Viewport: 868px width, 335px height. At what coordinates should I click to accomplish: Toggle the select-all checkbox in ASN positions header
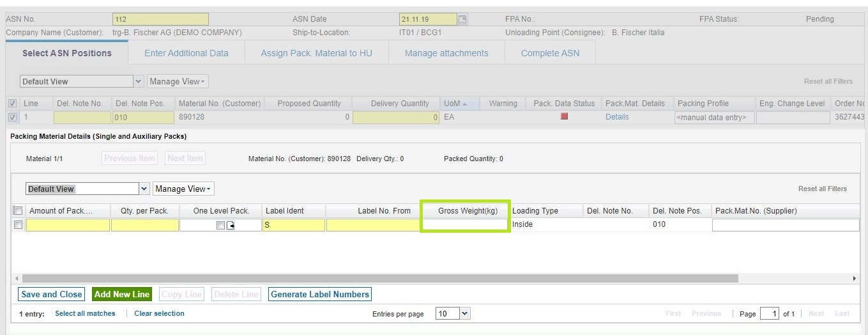coord(12,103)
